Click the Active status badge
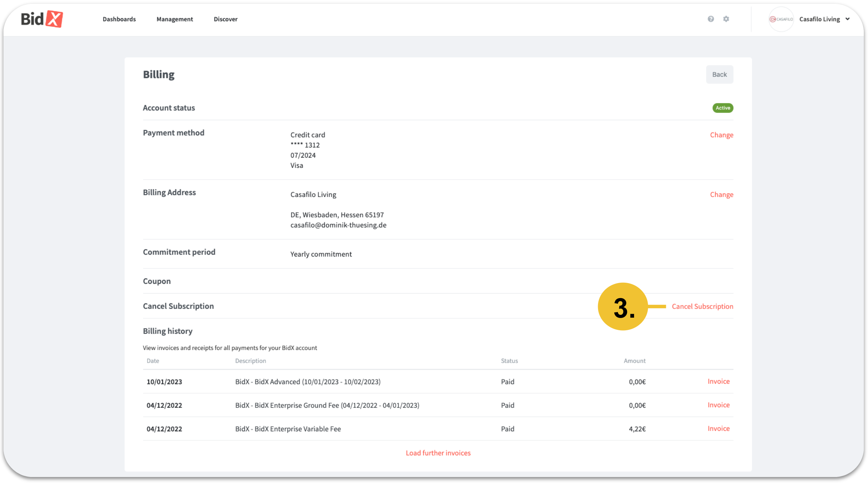The height and width of the screenshot is (484, 868). [723, 108]
